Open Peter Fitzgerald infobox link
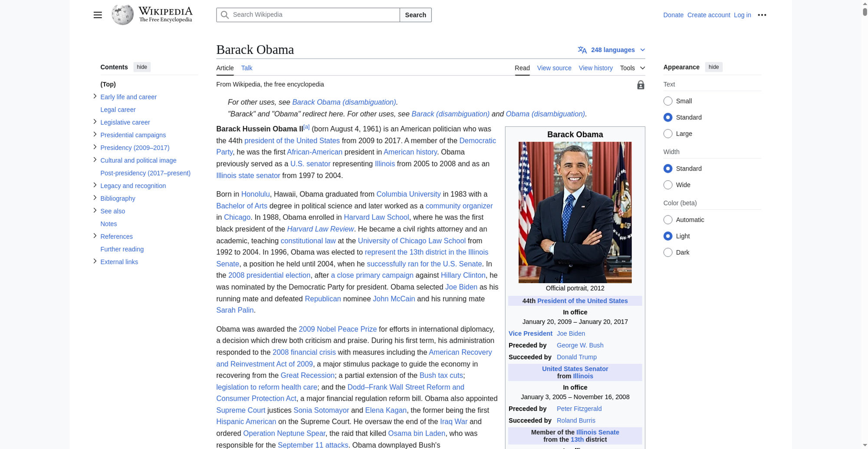The height and width of the screenshot is (449, 868). (579, 409)
